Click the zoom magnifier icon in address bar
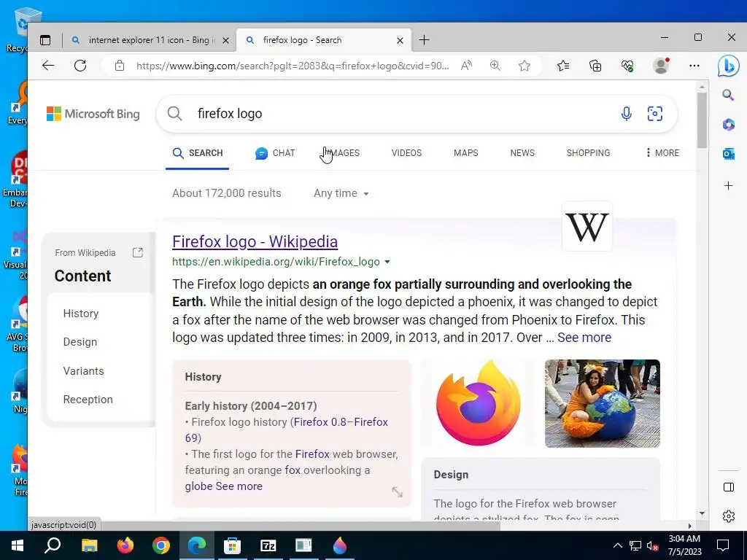 pos(495,66)
